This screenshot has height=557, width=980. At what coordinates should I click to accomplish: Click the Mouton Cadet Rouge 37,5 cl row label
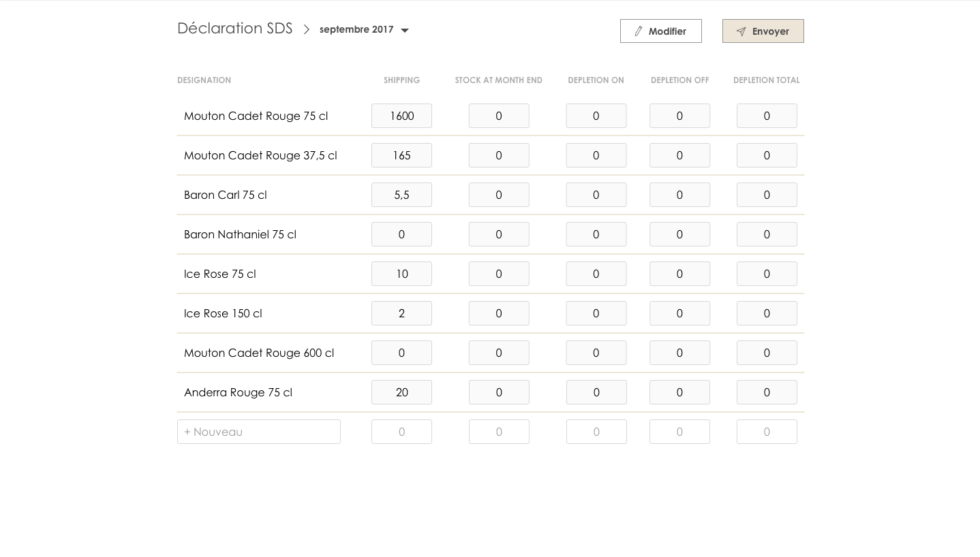pyautogui.click(x=260, y=155)
